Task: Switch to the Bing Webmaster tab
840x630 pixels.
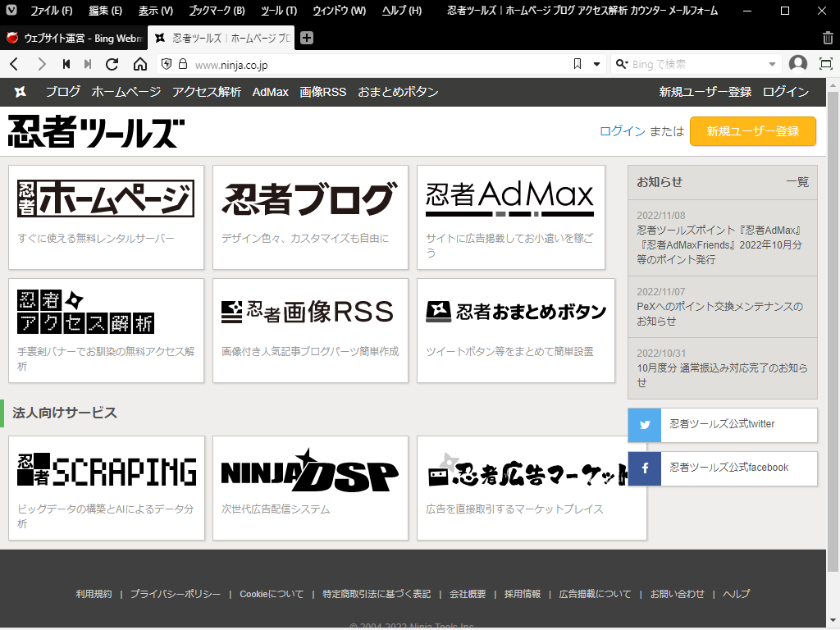Action: [x=74, y=38]
